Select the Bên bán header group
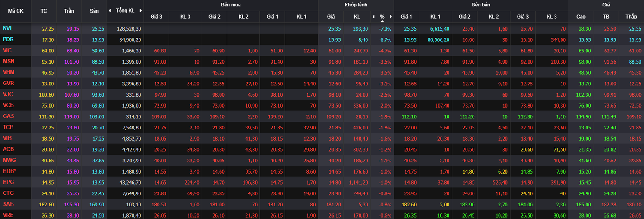The image size is (644, 219). coord(481,5)
